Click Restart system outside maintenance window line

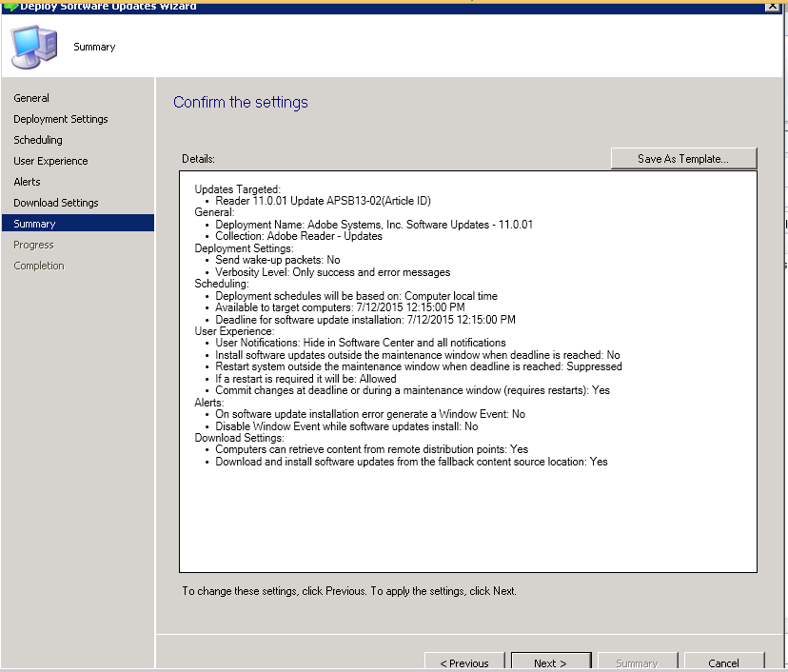pyautogui.click(x=419, y=366)
